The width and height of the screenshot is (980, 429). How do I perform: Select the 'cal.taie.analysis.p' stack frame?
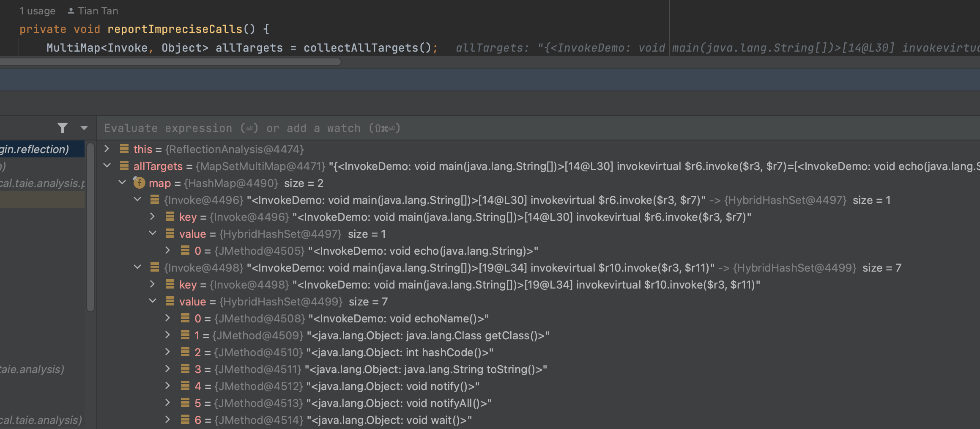click(x=42, y=183)
